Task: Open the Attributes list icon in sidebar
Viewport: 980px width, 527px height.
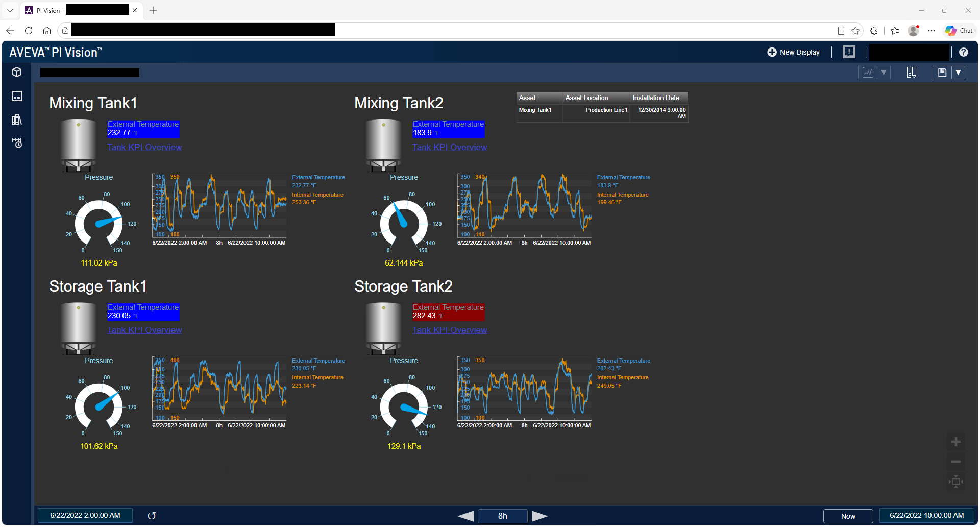Action: (x=17, y=96)
